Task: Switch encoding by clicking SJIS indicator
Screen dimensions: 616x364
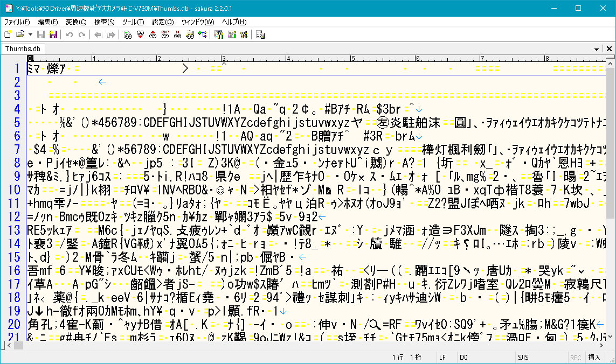Action: coord(523,357)
